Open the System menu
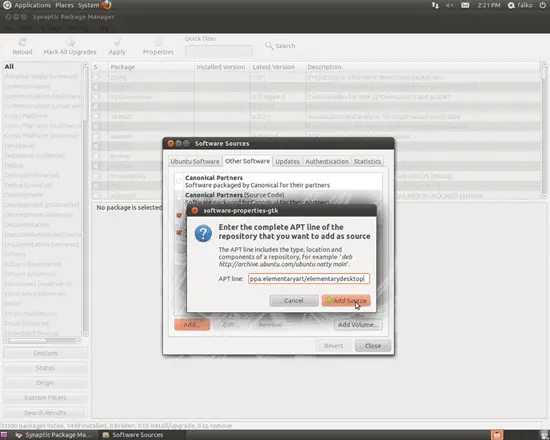This screenshot has height=440, width=550. (88, 5)
